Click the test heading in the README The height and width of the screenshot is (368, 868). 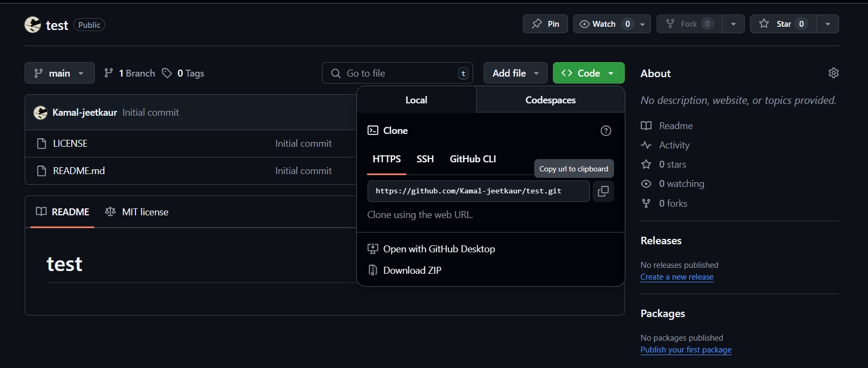[x=64, y=264]
